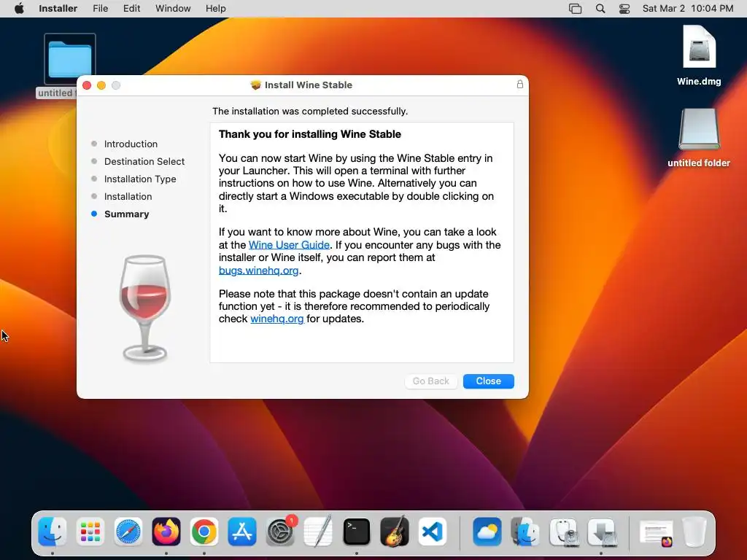Minimize the installer with the yellow button
The image size is (747, 560).
pyautogui.click(x=101, y=85)
